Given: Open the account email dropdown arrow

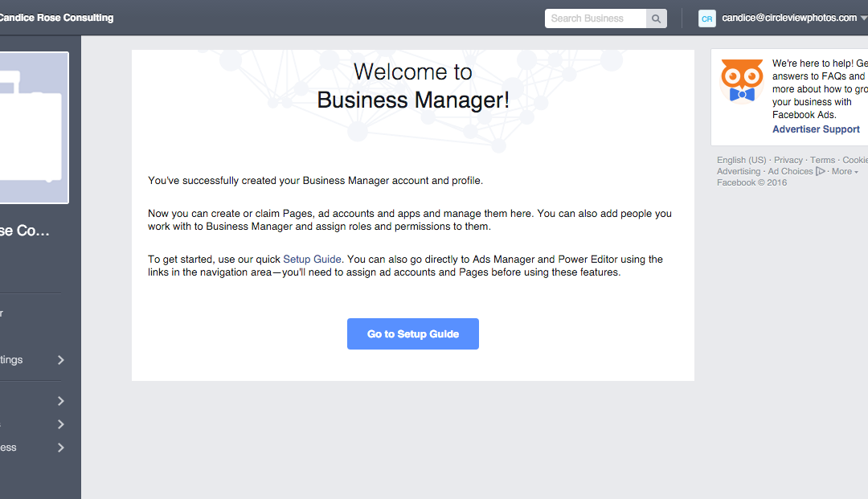Looking at the screenshot, I should [863, 18].
